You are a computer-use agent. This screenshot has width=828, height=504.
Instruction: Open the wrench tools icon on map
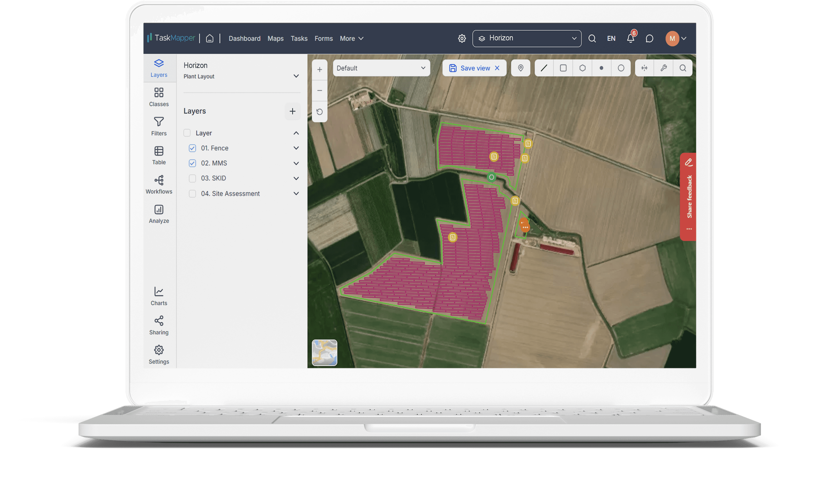pos(663,68)
